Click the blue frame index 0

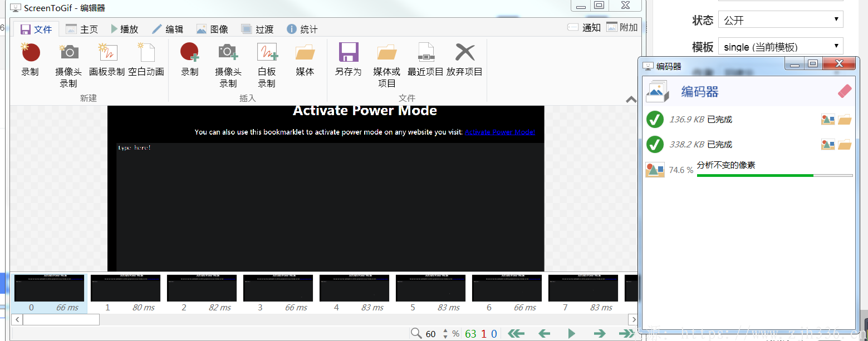click(x=494, y=334)
